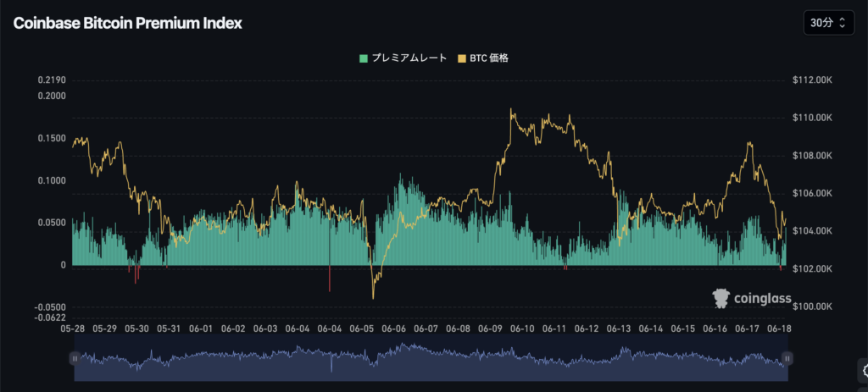Click the 06-11 date label
The height and width of the screenshot is (392, 868).
pyautogui.click(x=554, y=329)
